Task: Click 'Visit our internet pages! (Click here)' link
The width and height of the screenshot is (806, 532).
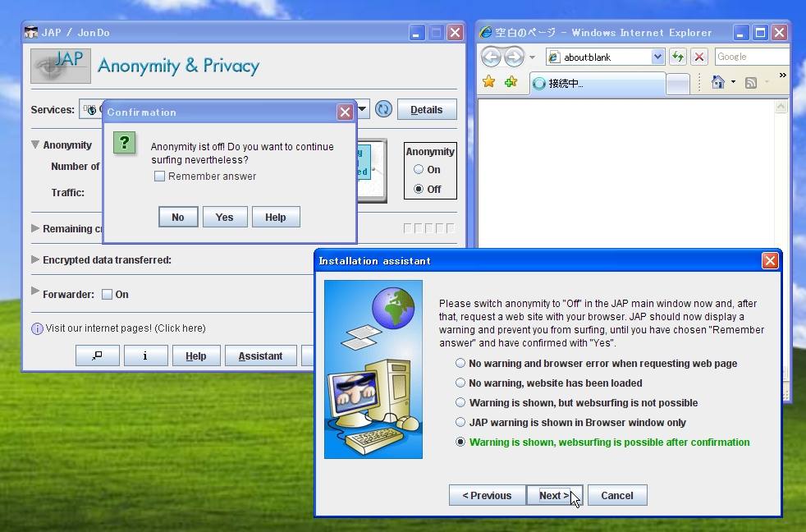Action: click(x=126, y=328)
